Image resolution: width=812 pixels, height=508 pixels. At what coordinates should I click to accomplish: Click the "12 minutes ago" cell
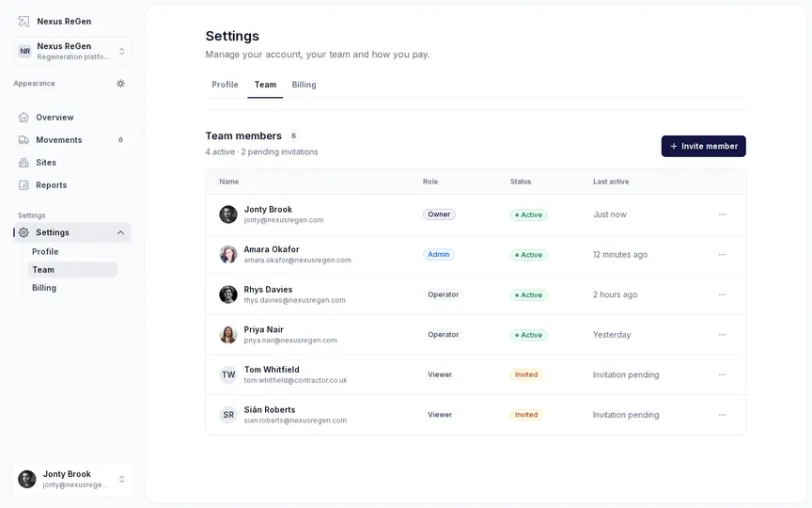(x=620, y=255)
